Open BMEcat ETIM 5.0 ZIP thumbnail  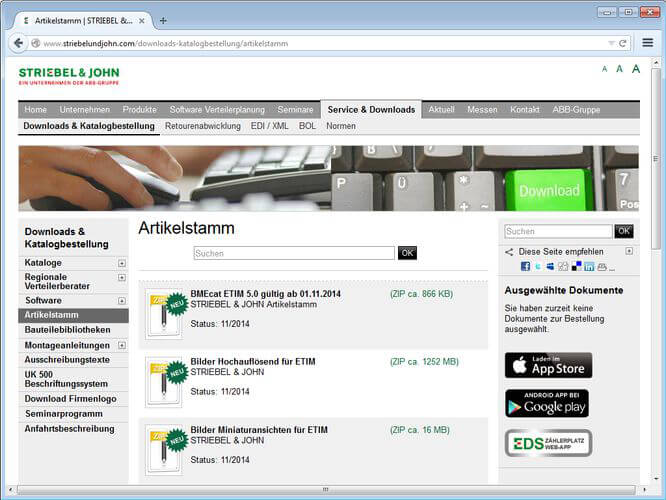(164, 314)
